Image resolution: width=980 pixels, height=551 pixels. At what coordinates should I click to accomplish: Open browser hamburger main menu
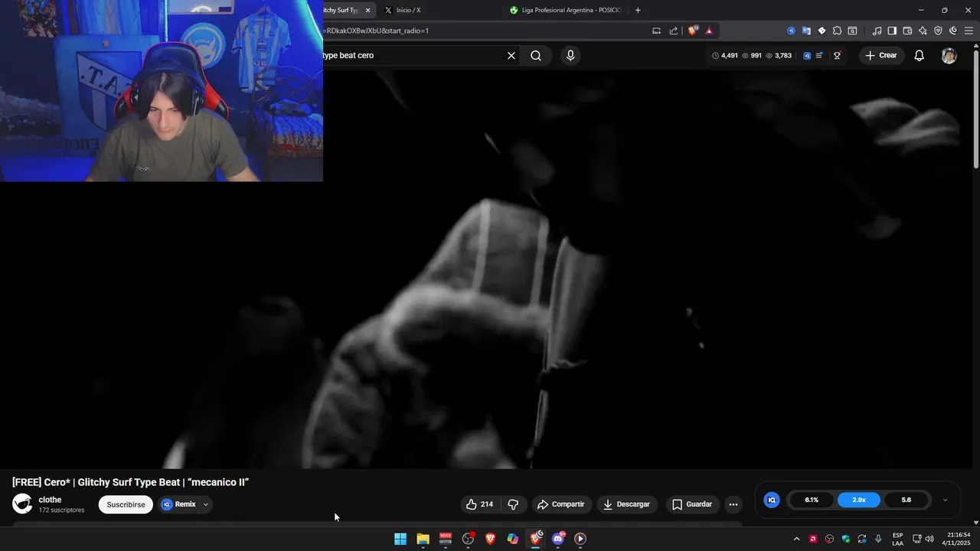coord(969,31)
